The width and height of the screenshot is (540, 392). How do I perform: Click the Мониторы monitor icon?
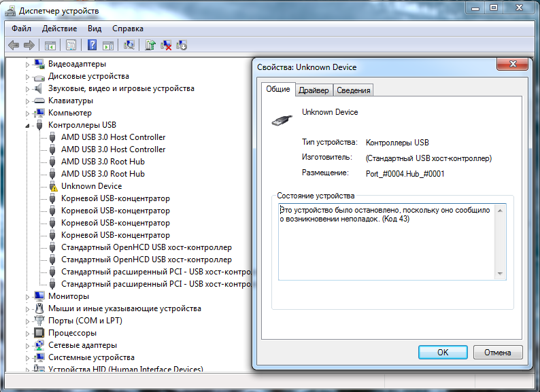coord(39,296)
